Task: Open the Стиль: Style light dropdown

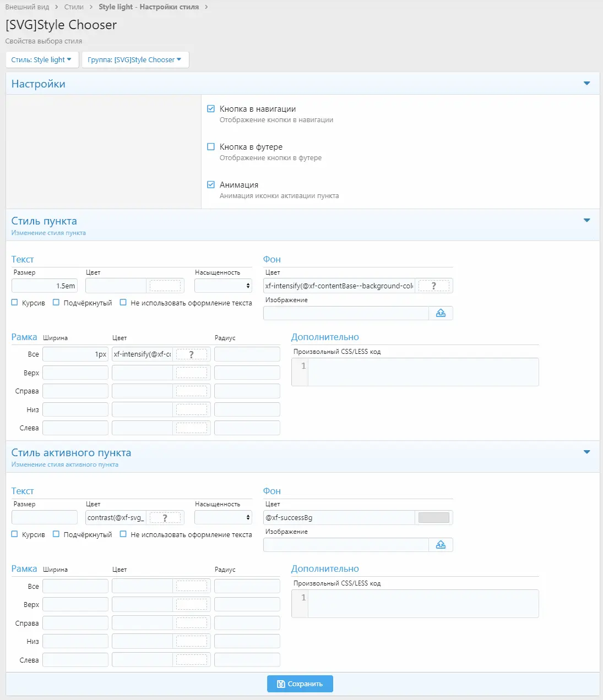Action: (x=42, y=60)
